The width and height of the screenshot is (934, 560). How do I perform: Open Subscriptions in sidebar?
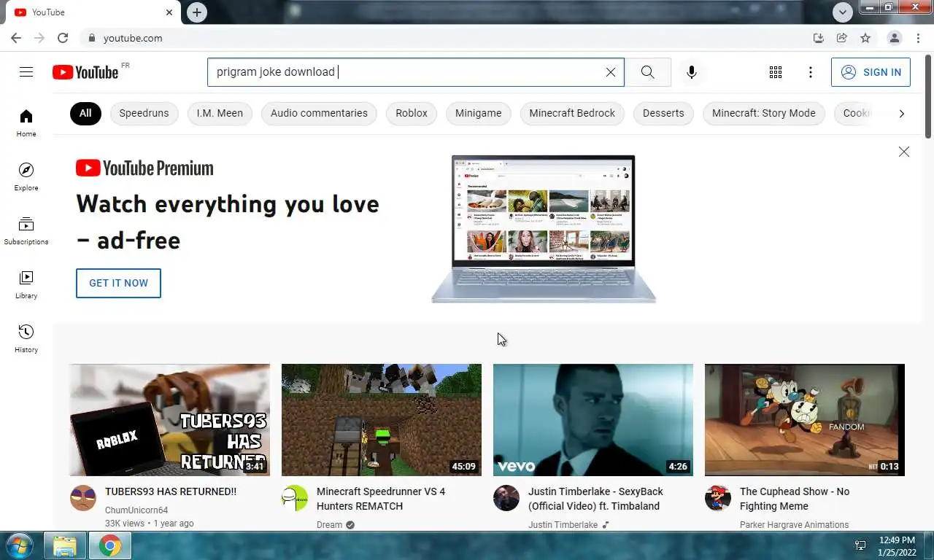point(26,231)
